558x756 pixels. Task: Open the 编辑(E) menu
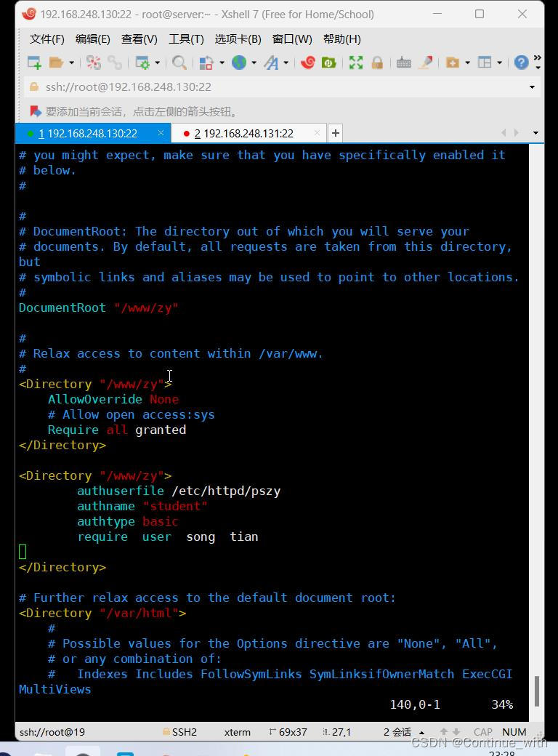click(93, 39)
